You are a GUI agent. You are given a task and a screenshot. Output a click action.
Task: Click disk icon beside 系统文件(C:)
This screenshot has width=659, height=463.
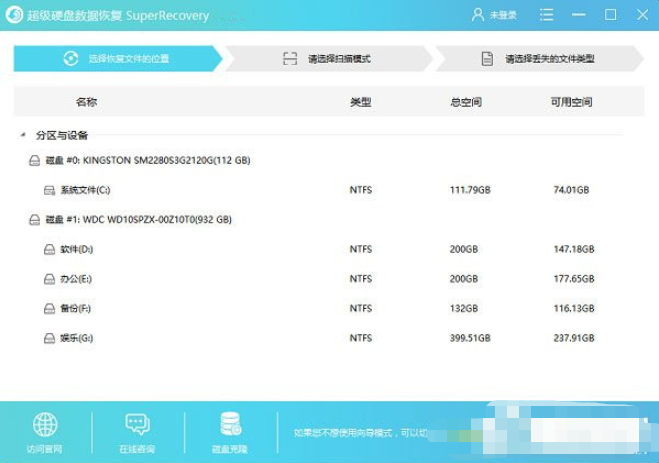(x=49, y=189)
